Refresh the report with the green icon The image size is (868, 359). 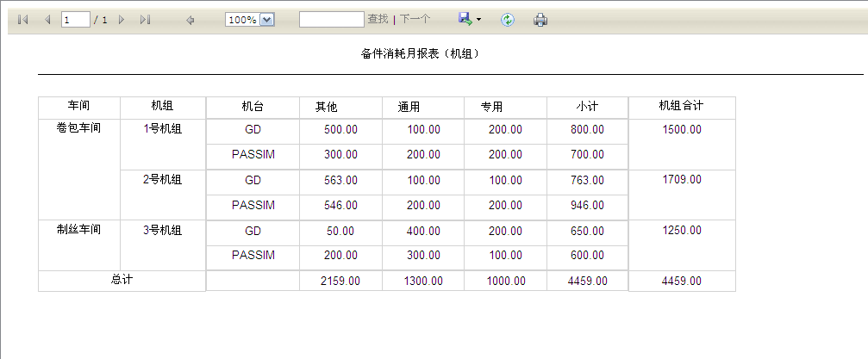point(508,20)
